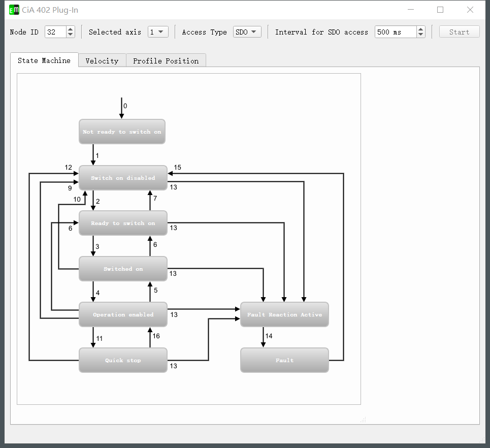Decrease the SDO access interval with down arrow
This screenshot has width=490, height=448.
click(420, 35)
